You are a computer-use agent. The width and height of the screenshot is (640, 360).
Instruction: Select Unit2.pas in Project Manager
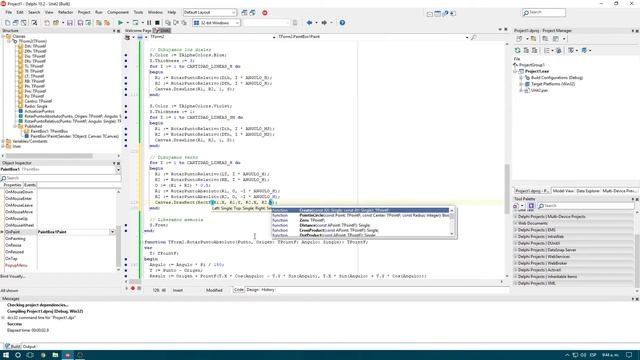coord(539,91)
